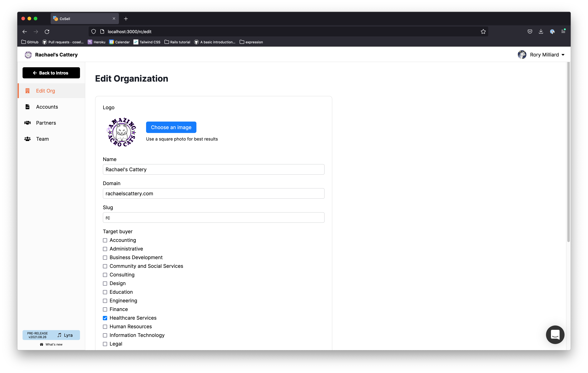Click the Name input field
The image size is (588, 373).
point(214,170)
